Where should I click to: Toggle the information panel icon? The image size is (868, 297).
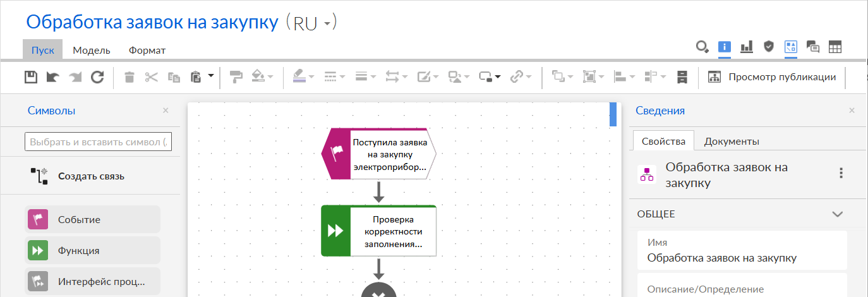pyautogui.click(x=725, y=46)
